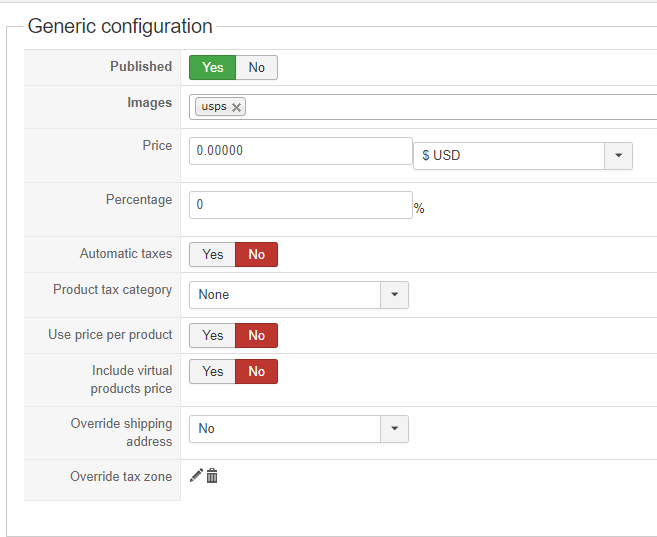Enable Automatic taxes with Yes
This screenshot has height=537, width=657.
[213, 254]
